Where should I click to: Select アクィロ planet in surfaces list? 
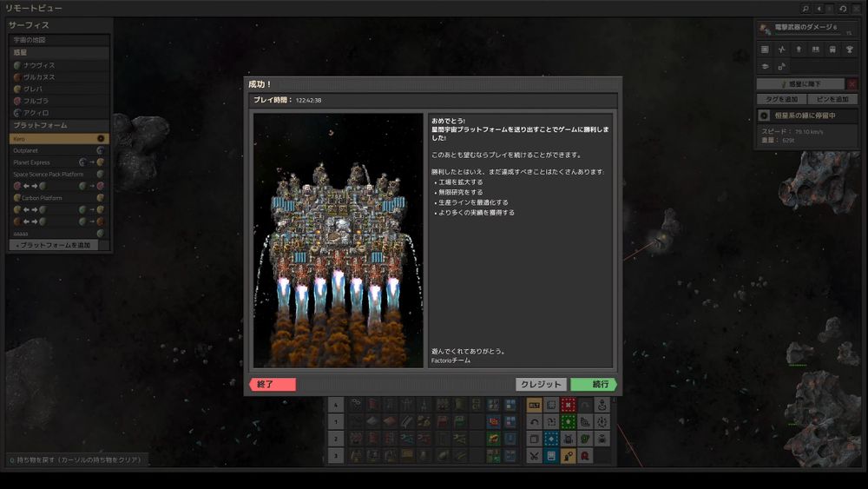[x=59, y=113]
